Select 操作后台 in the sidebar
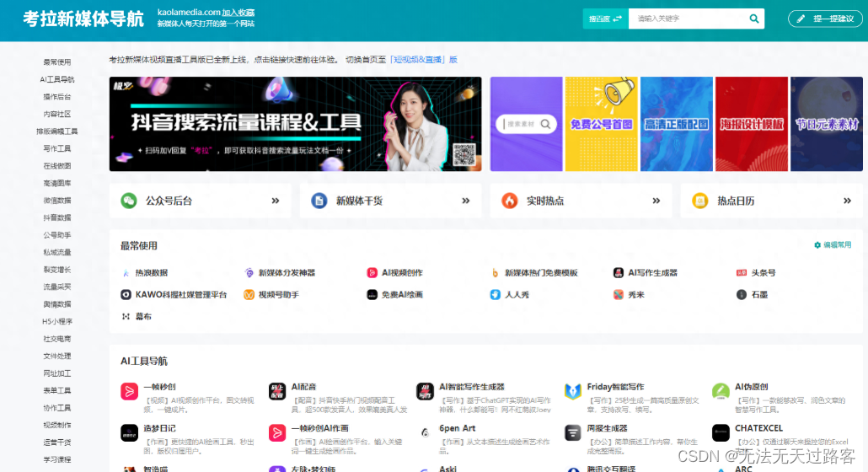Image resolution: width=868 pixels, height=472 pixels. (57, 97)
